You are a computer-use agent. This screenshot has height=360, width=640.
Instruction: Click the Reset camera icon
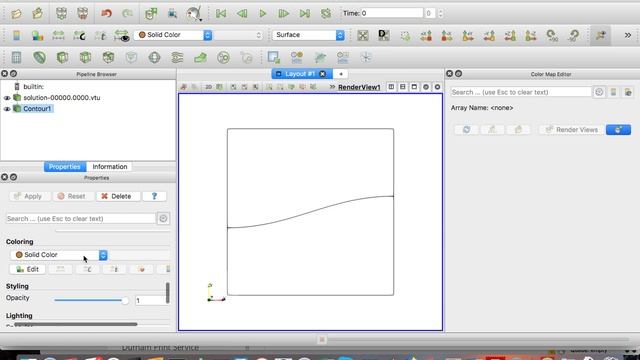pos(363,36)
